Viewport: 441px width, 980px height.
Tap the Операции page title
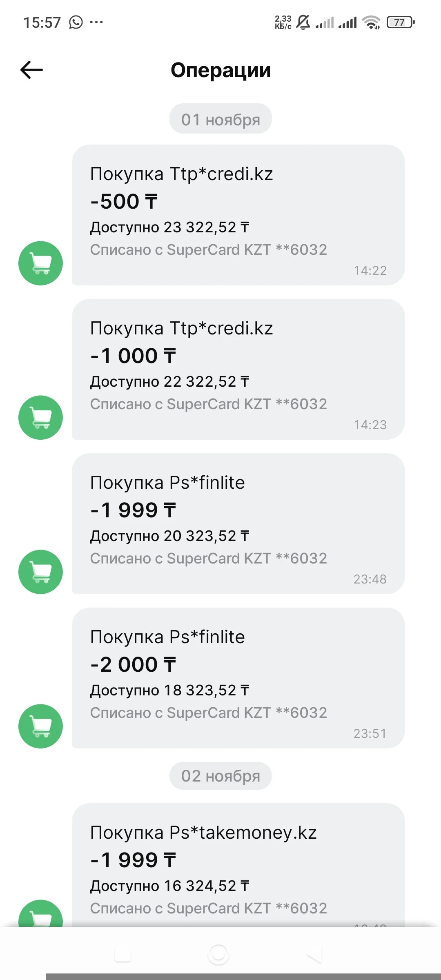(x=220, y=70)
